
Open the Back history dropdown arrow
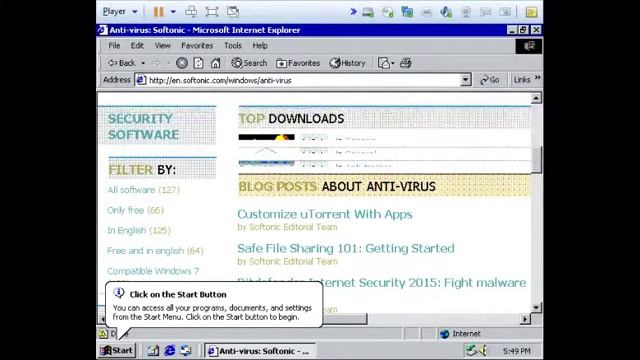tap(143, 63)
